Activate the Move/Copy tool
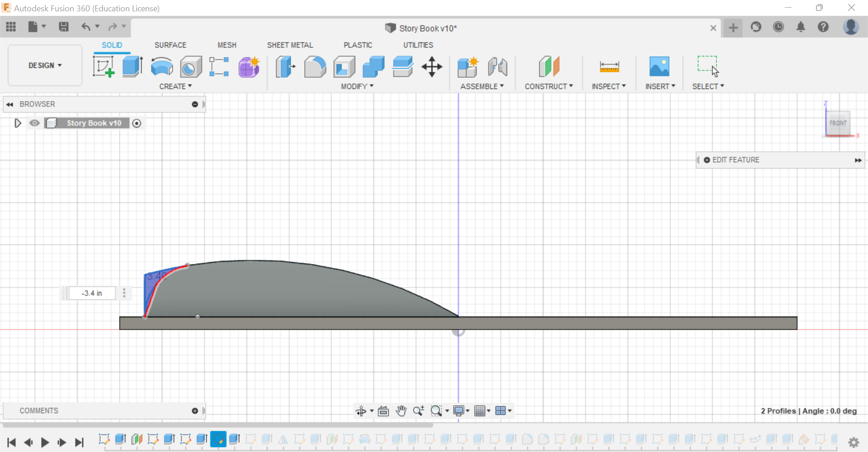Viewport: 868px width, 452px height. 432,67
